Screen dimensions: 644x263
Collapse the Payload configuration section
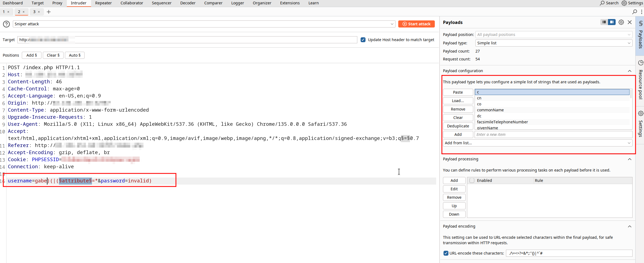tap(630, 71)
